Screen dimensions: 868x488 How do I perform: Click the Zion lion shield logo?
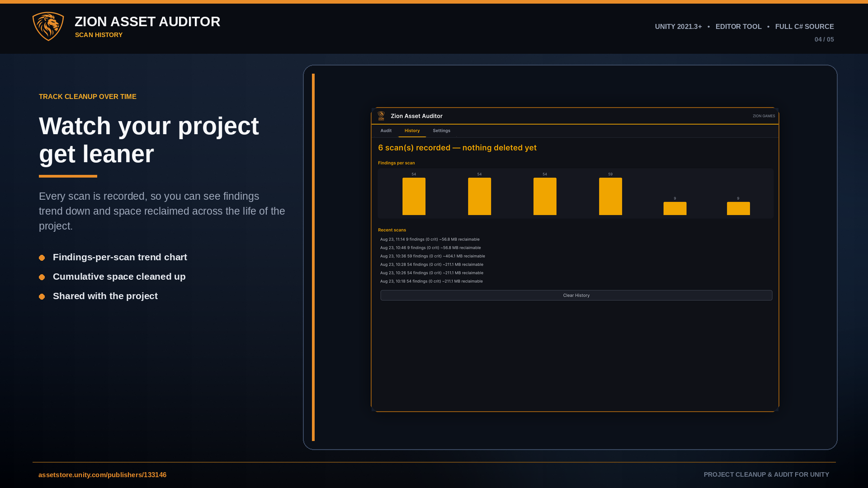(x=48, y=26)
